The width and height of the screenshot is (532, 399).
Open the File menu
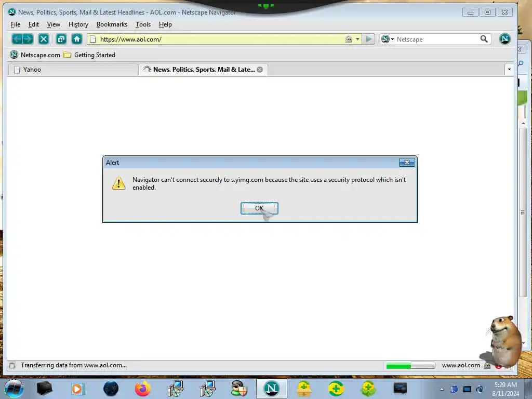[x=16, y=24]
